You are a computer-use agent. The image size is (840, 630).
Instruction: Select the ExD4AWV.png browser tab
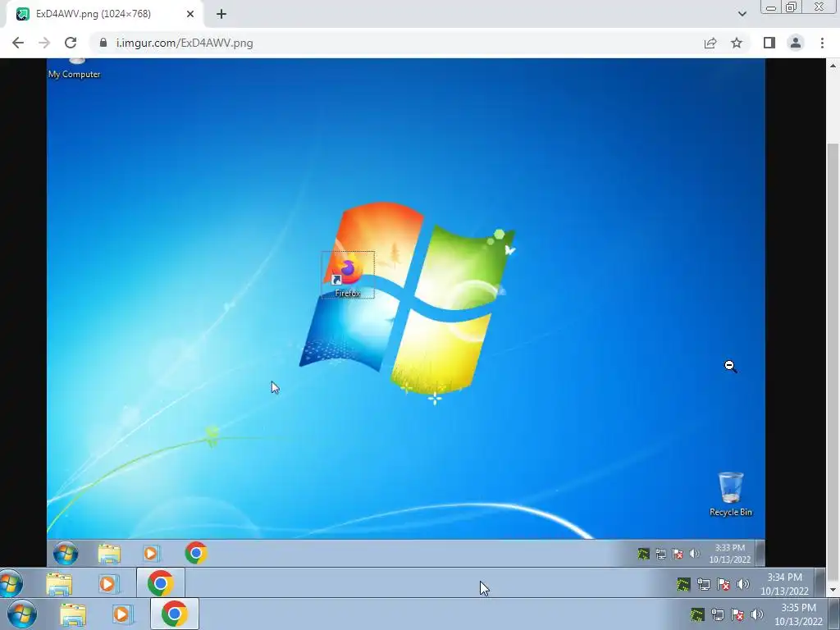pos(105,15)
